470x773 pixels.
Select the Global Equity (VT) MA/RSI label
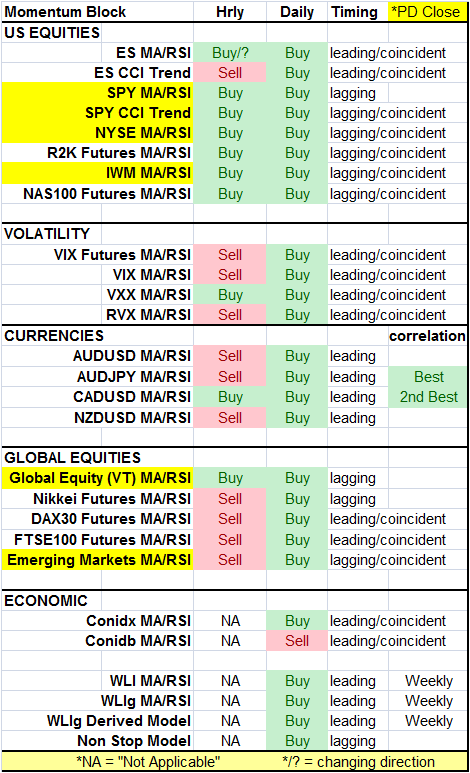[98, 478]
